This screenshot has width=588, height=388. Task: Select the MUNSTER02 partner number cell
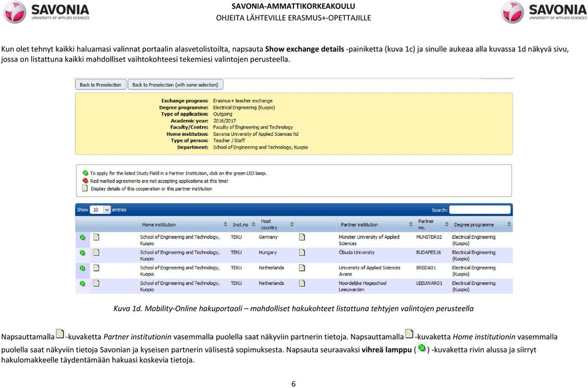tap(429, 237)
